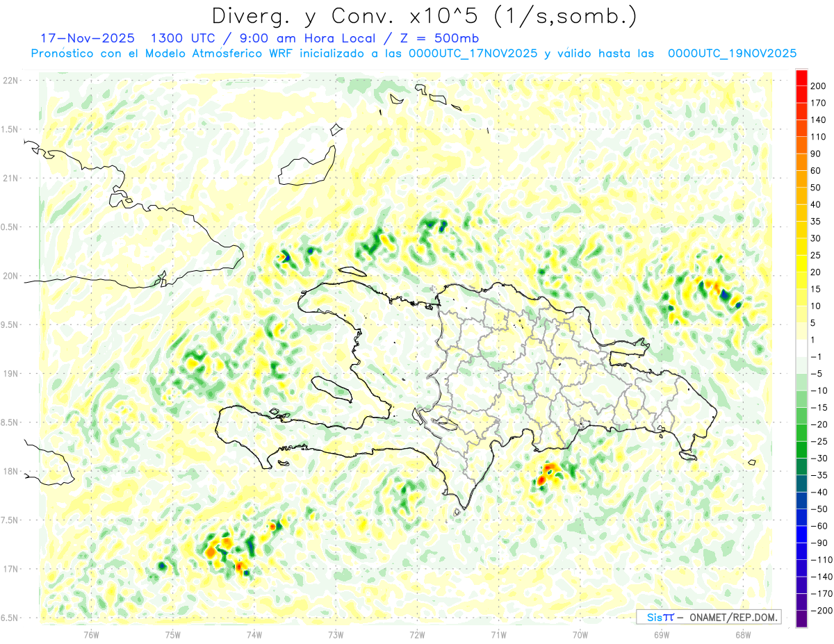Screen dimensions: 834x644
Task: Click the '15' color scale label
Action: point(816,290)
